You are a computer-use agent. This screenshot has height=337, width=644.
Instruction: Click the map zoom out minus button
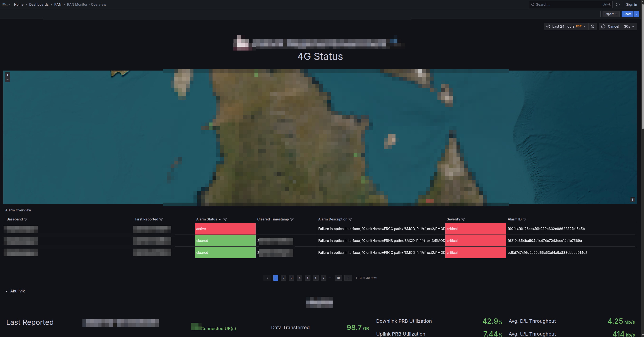coord(7,80)
